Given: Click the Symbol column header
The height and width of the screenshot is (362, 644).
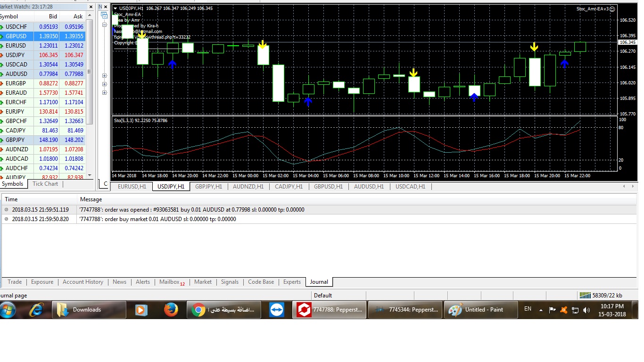Looking at the screenshot, I should click(9, 16).
